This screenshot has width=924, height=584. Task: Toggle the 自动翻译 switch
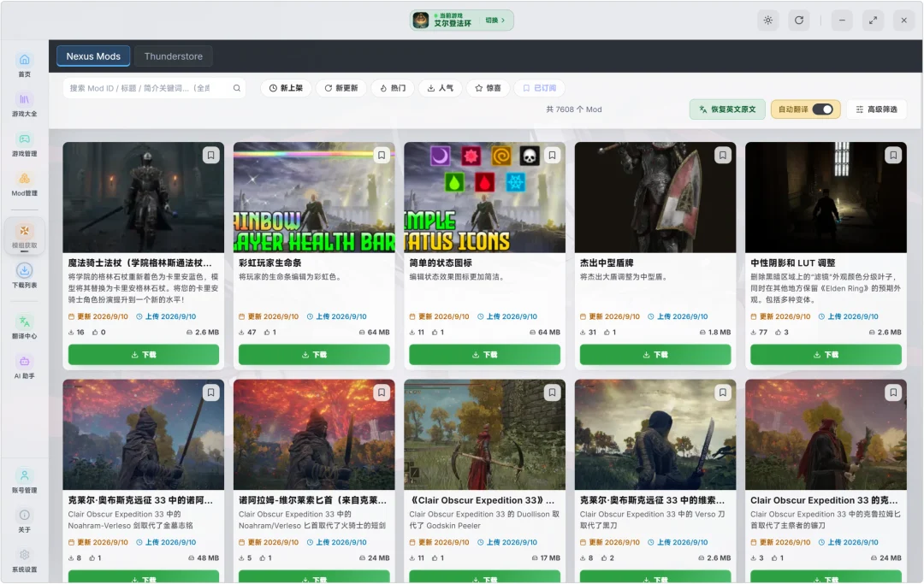point(823,109)
